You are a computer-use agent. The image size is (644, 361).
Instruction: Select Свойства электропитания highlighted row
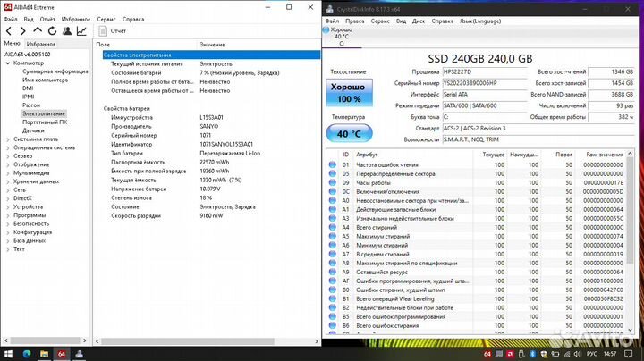(211, 55)
